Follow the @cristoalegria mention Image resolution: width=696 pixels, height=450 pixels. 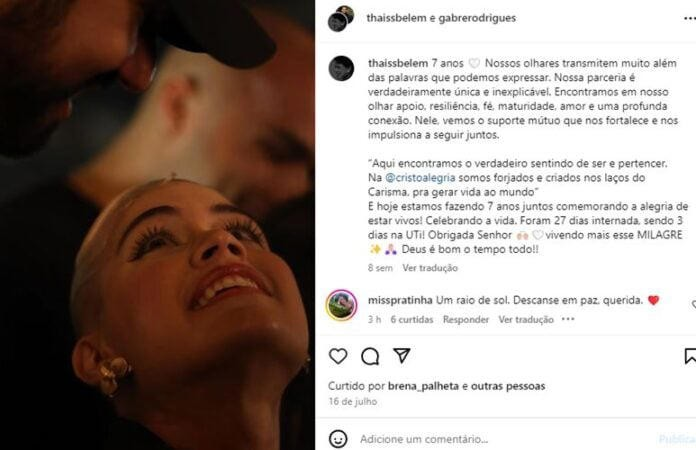(420, 178)
